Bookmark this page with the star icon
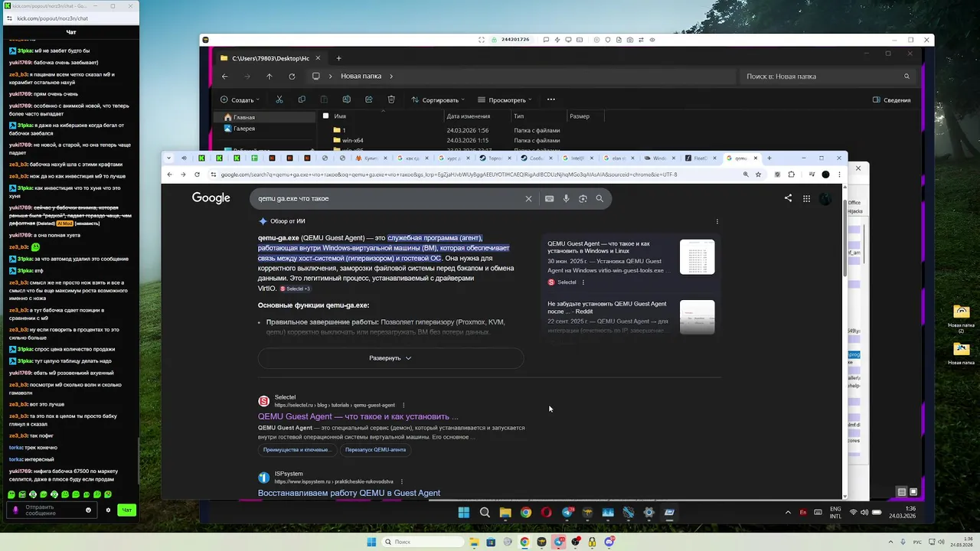Viewport: 980px width, 551px height. coord(759,174)
